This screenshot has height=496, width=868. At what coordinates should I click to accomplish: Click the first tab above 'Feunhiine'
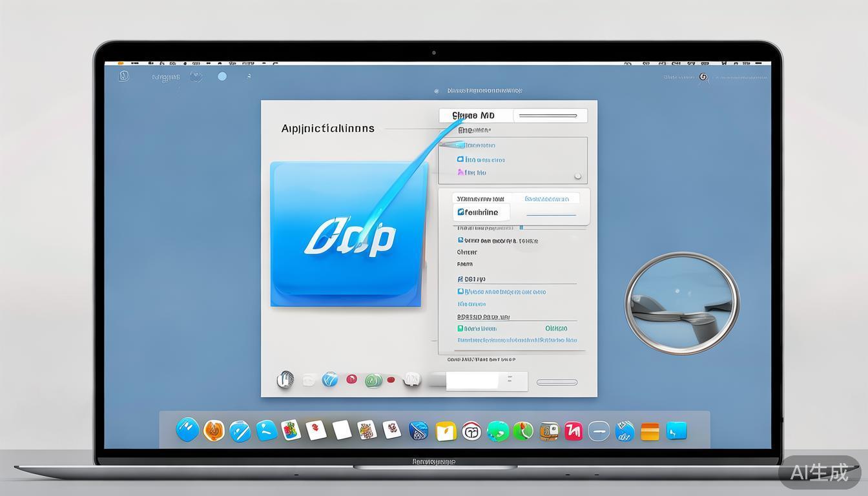point(479,199)
